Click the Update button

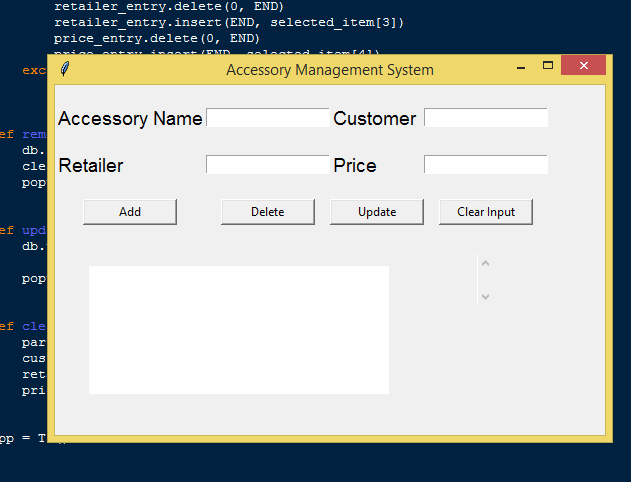(377, 212)
